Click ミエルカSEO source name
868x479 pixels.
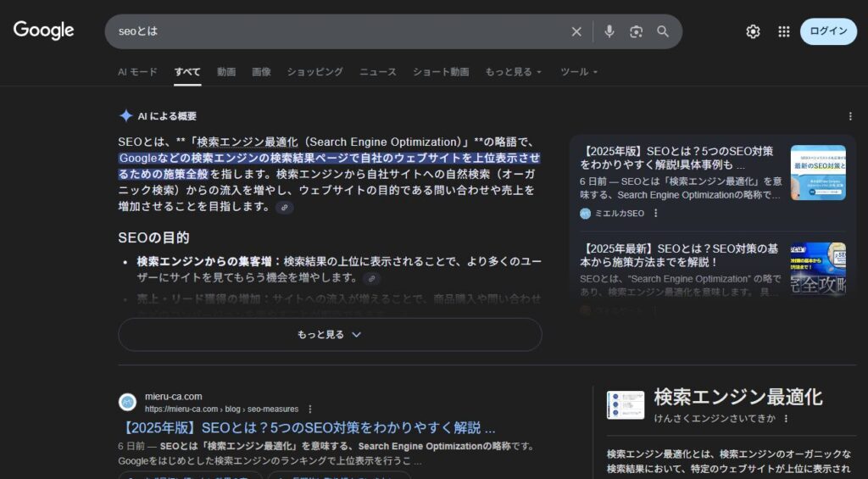tap(619, 213)
